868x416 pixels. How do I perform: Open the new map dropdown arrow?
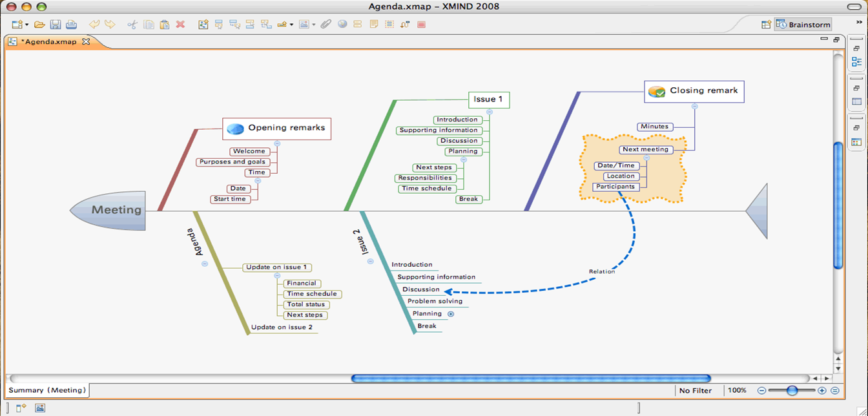pyautogui.click(x=26, y=25)
